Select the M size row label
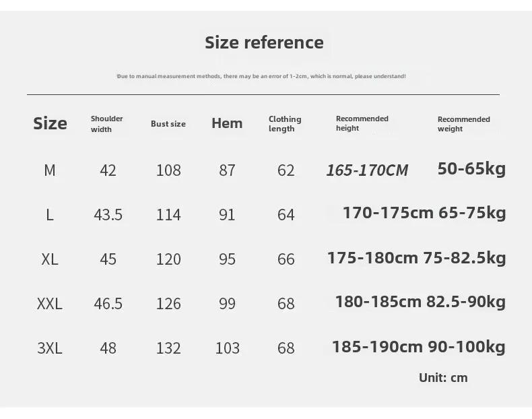Viewport: 532px width, 419px height. (x=50, y=170)
